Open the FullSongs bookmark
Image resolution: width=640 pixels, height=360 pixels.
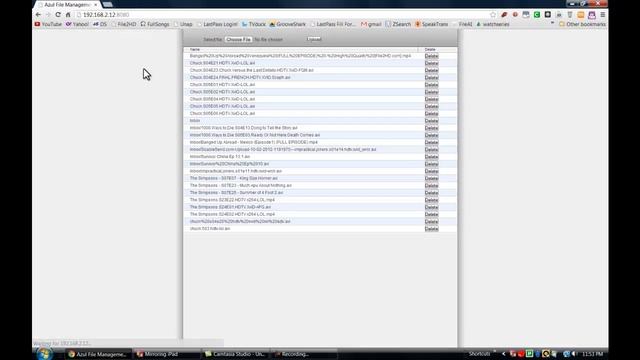tap(155, 24)
